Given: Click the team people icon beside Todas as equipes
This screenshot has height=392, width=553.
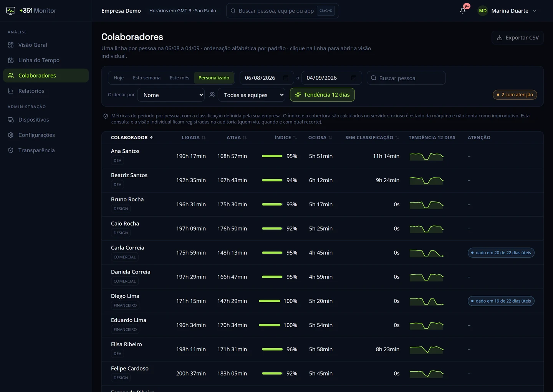Looking at the screenshot, I should (x=212, y=95).
